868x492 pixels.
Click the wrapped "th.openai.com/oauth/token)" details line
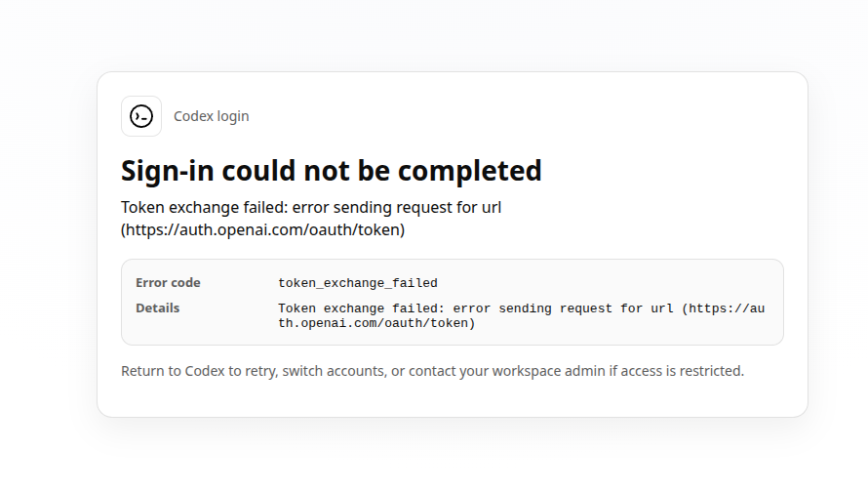point(376,323)
